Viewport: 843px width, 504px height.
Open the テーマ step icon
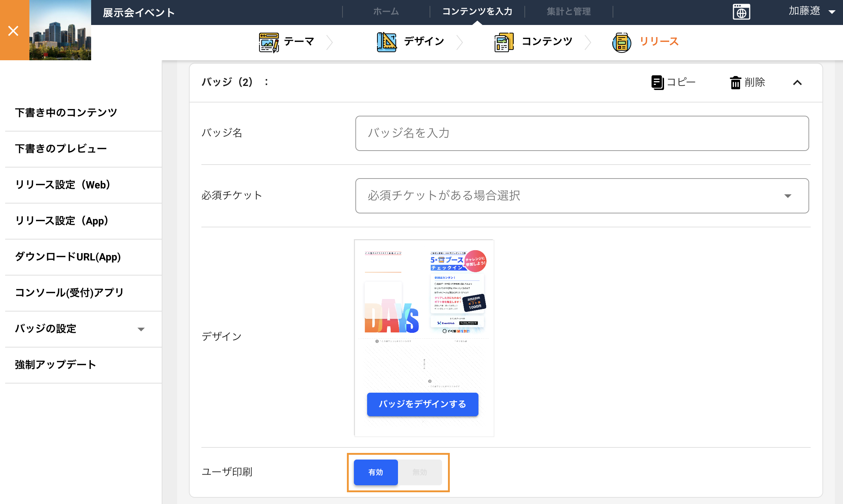tap(269, 42)
